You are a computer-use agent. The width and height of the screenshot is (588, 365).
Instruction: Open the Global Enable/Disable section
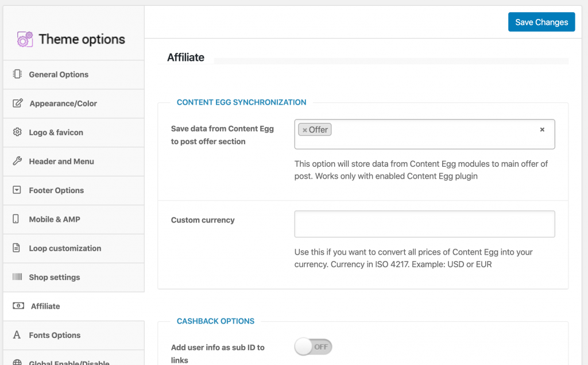tap(69, 361)
